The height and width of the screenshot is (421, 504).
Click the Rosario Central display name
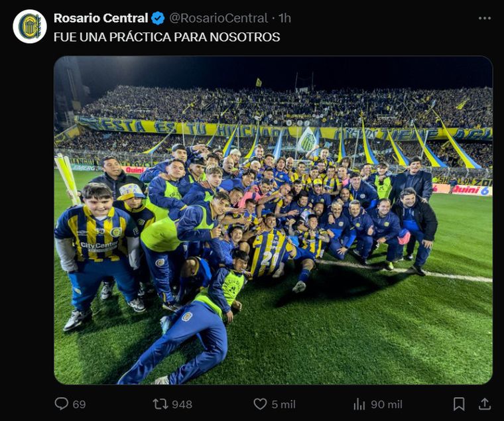coord(100,18)
